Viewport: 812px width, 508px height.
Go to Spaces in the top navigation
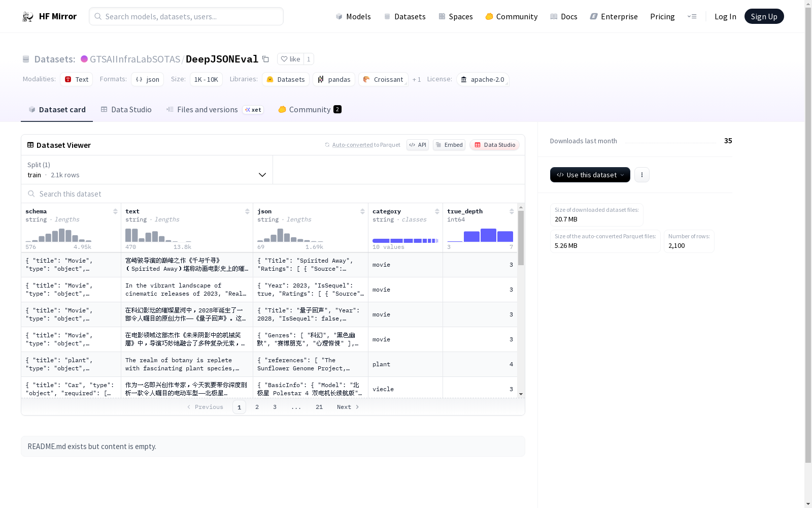tap(455, 17)
